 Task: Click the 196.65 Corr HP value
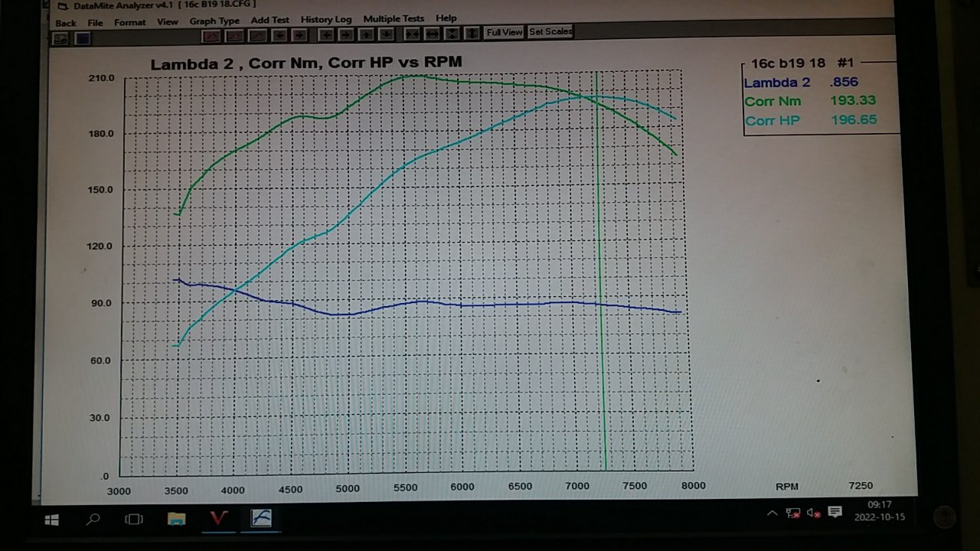point(854,119)
